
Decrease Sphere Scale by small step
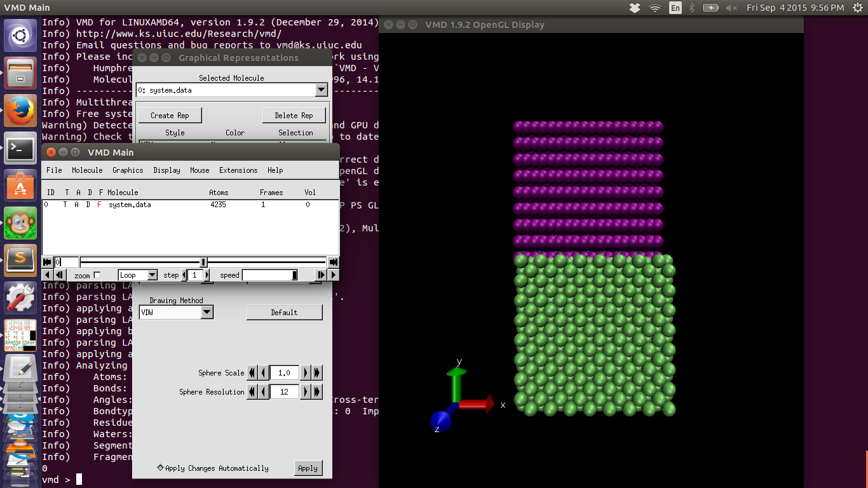tap(264, 373)
